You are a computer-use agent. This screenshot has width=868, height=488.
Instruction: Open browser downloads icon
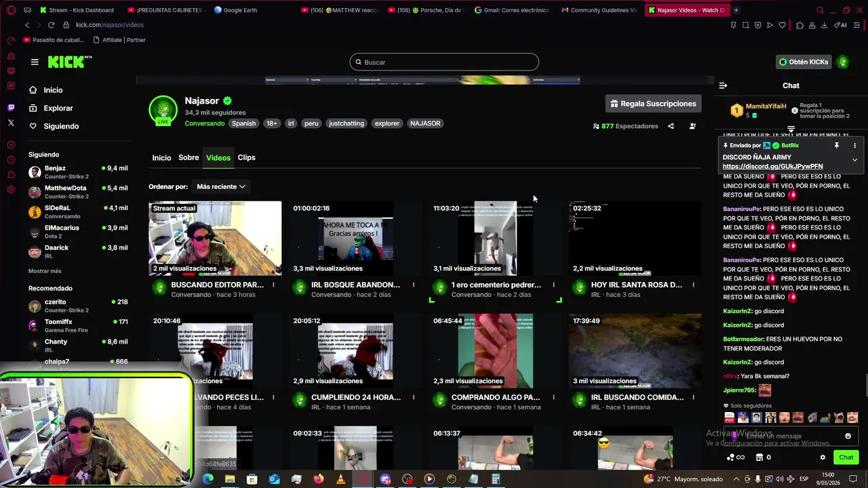(x=824, y=25)
